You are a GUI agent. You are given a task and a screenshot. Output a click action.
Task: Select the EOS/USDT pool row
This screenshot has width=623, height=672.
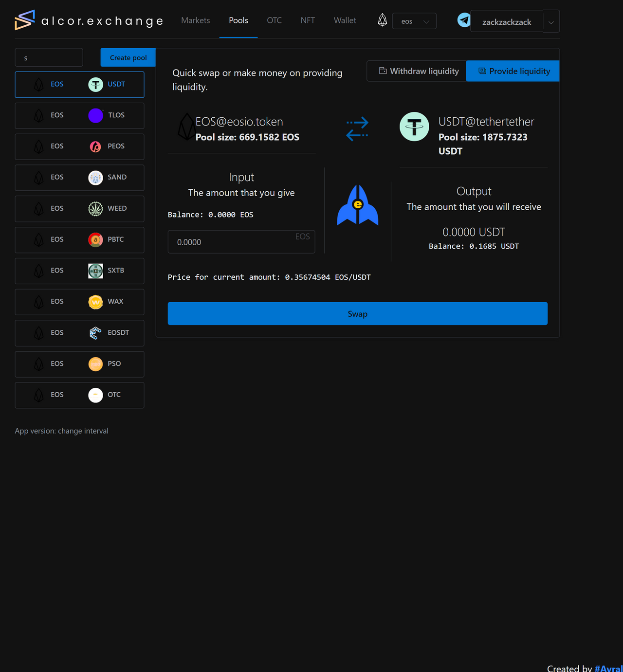79,85
